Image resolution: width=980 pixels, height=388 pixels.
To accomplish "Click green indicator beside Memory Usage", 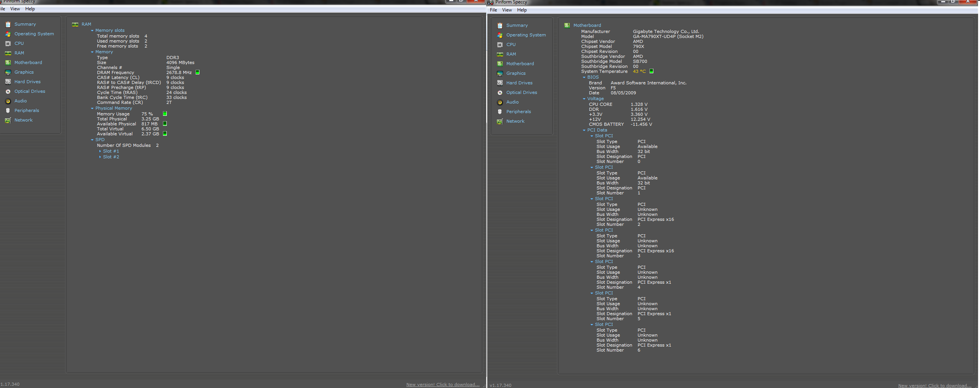I will [x=165, y=113].
